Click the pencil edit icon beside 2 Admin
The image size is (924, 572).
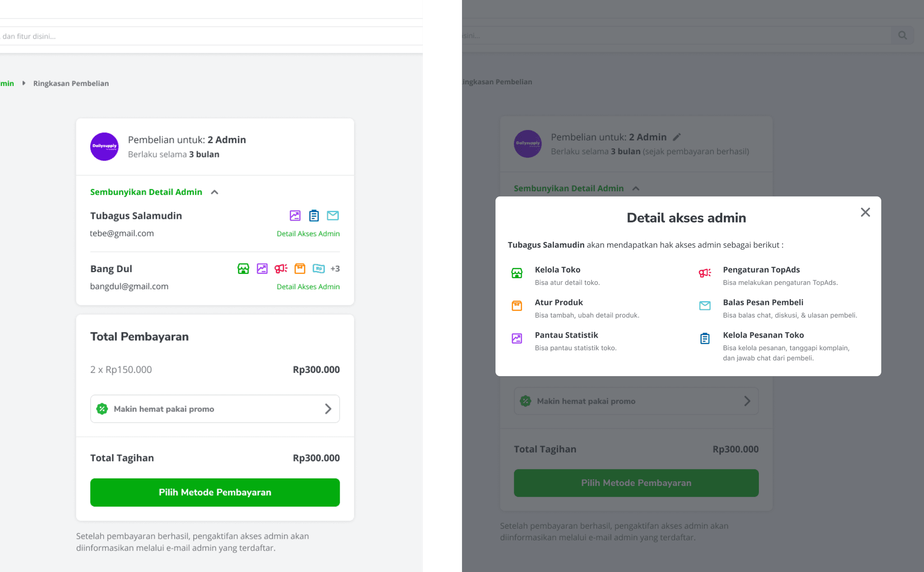point(677,137)
